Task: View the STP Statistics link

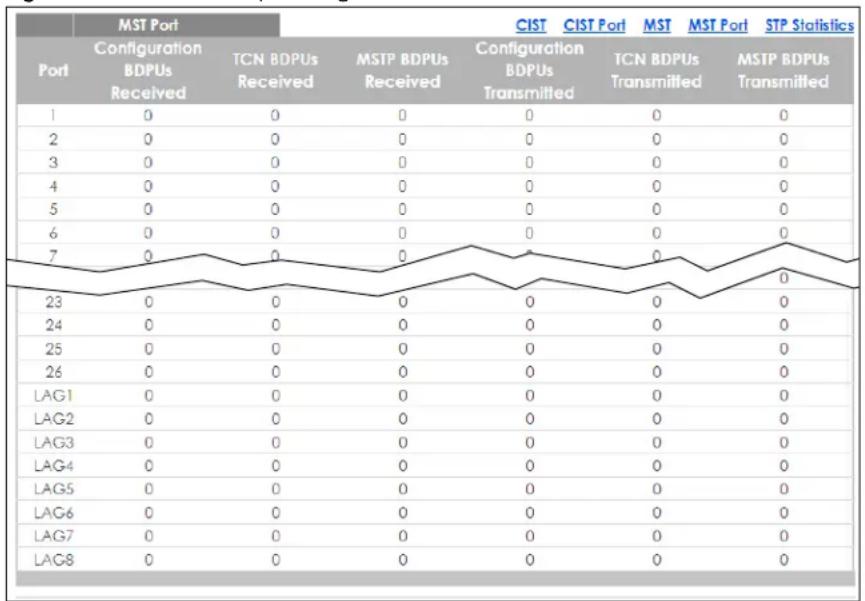Action: [809, 25]
